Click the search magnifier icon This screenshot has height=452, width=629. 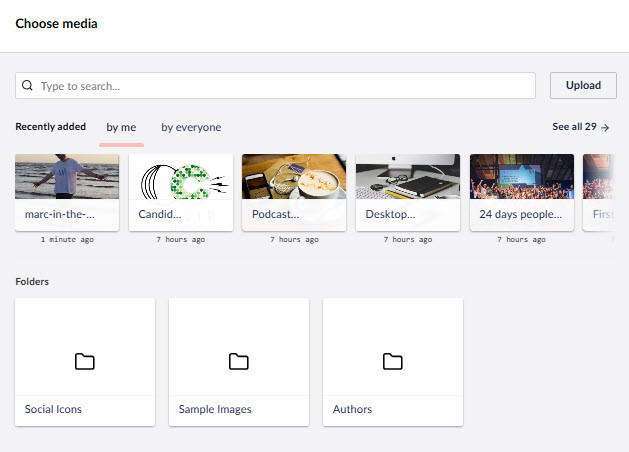click(x=27, y=85)
